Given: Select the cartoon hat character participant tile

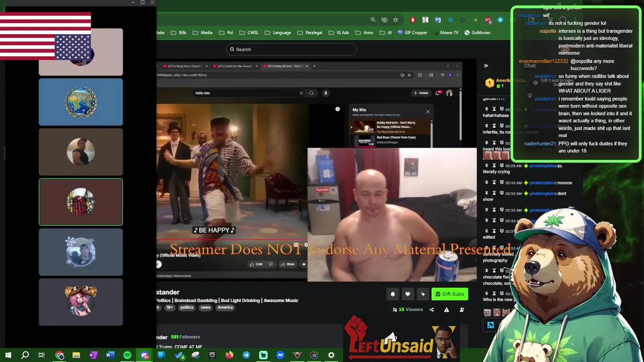Looking at the screenshot, I should click(80, 302).
